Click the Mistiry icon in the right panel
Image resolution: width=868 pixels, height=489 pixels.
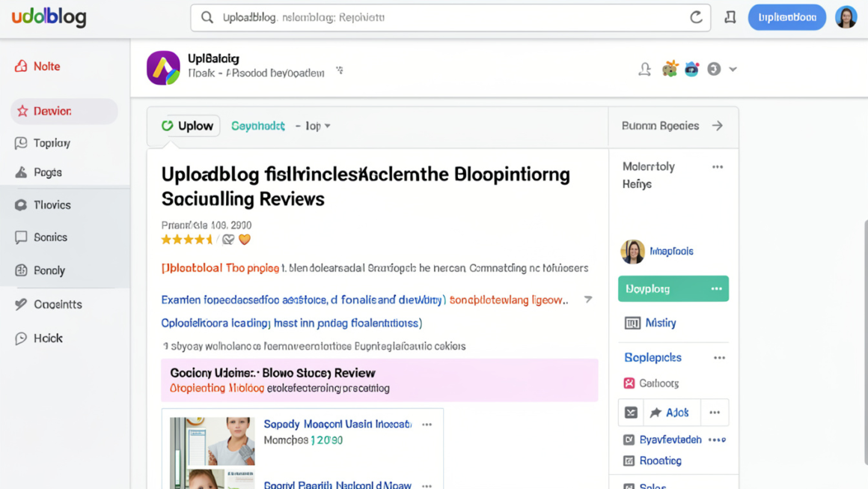click(632, 323)
